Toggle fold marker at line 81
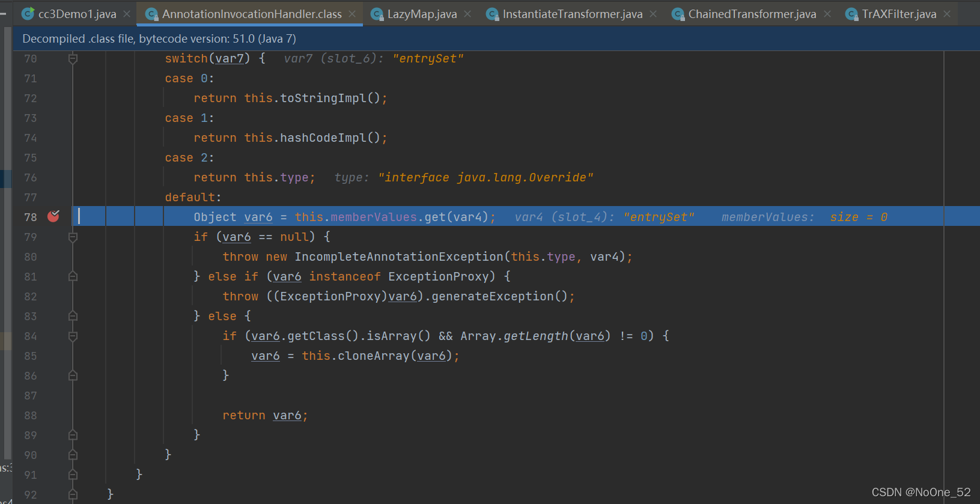The width and height of the screenshot is (980, 504). click(x=73, y=276)
